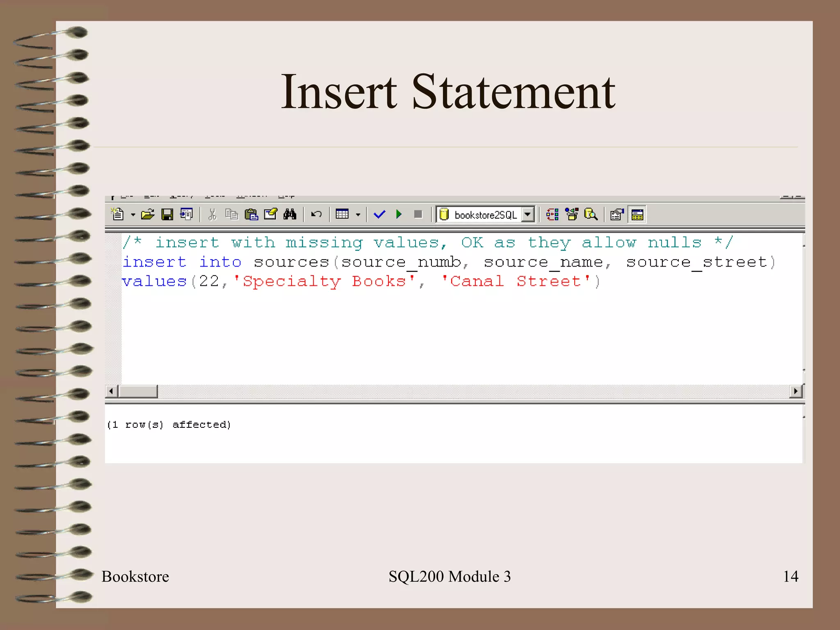Toggle the results pane icon

(x=637, y=214)
